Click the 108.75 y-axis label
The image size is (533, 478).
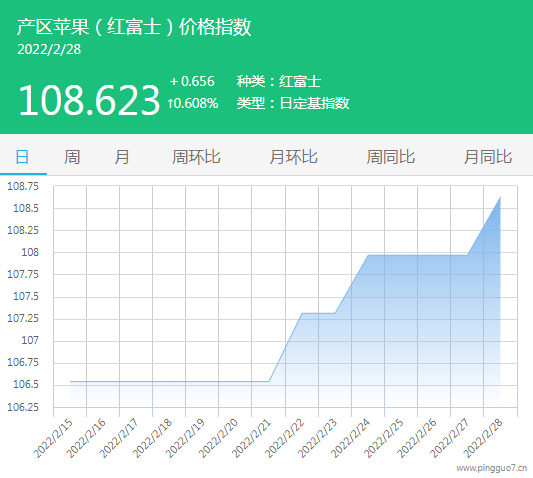coord(23,186)
